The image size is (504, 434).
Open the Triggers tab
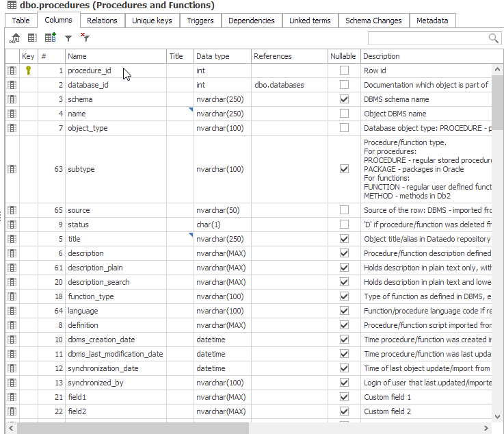(x=200, y=21)
